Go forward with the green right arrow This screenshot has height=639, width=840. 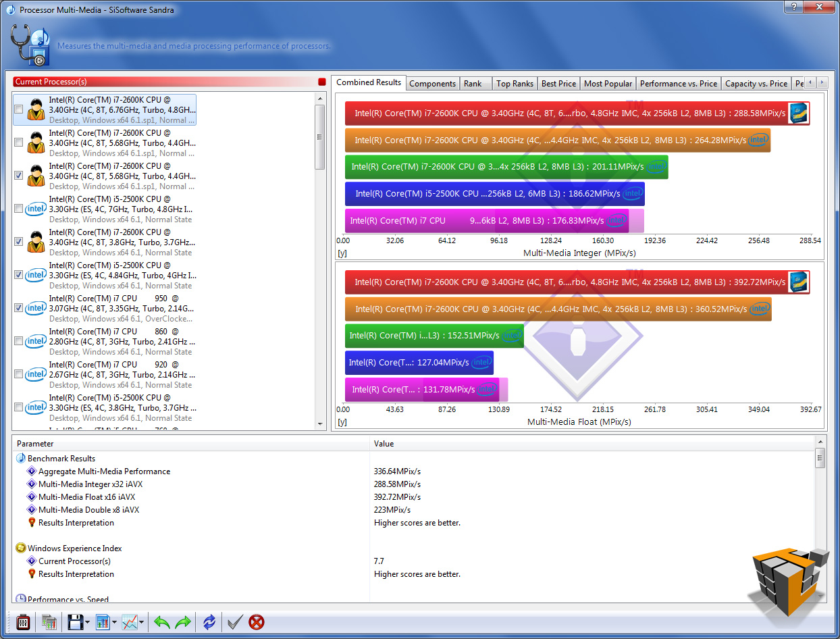pos(183,621)
